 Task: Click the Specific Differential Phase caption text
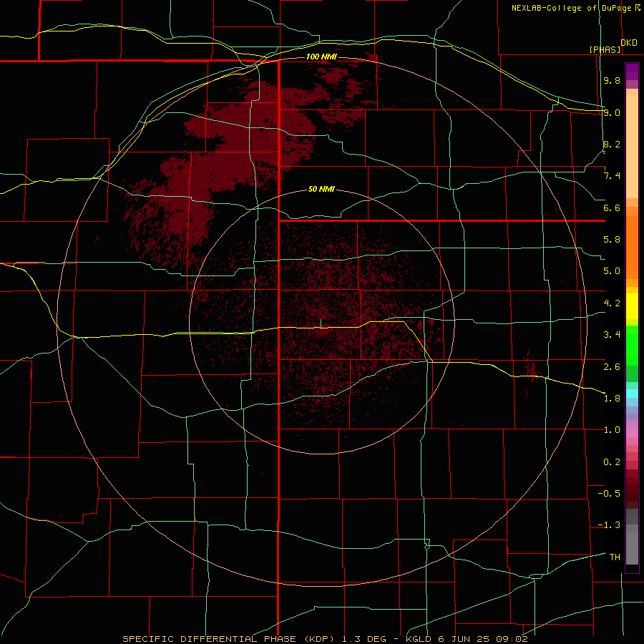[325, 639]
